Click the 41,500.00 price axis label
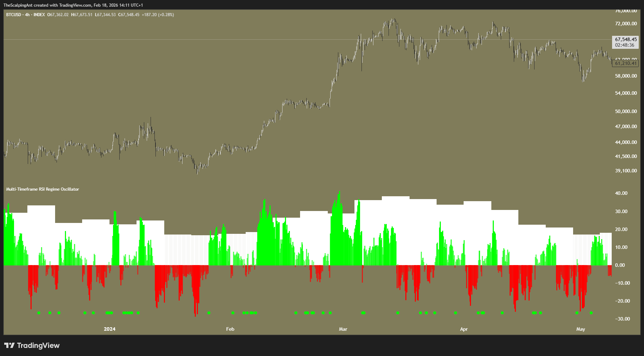644x356 pixels. click(x=626, y=157)
